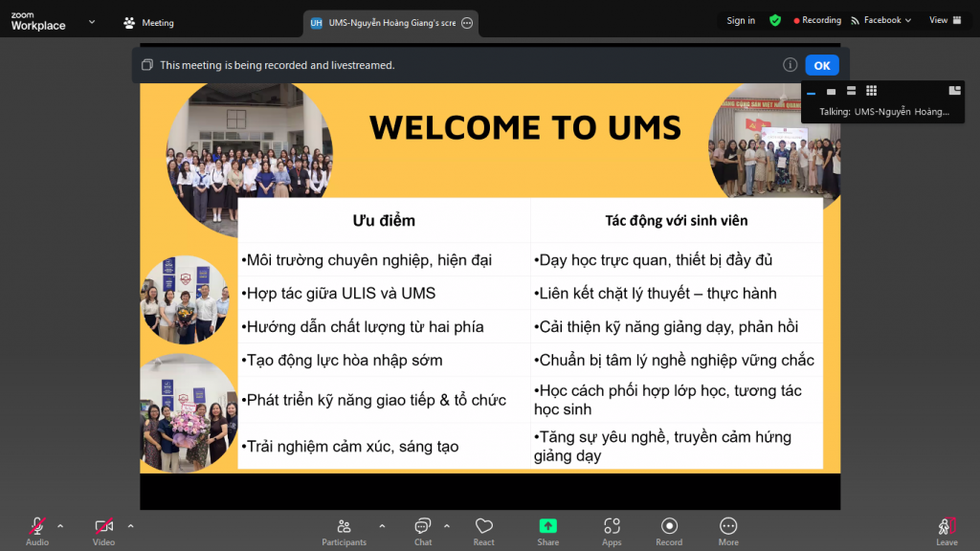Click 'Chuẩn bị tâm lý nghề nghiệp vững chắc'
The height and width of the screenshot is (551, 980).
pyautogui.click(x=674, y=361)
